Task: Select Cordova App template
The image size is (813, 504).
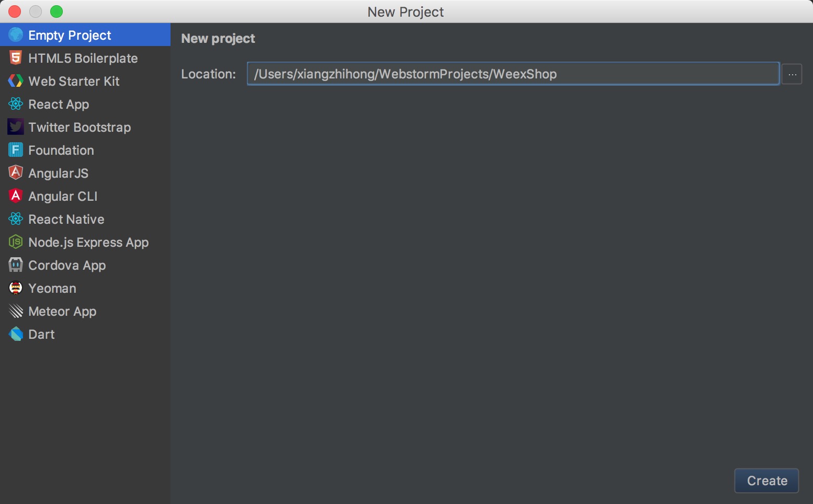Action: click(x=67, y=266)
